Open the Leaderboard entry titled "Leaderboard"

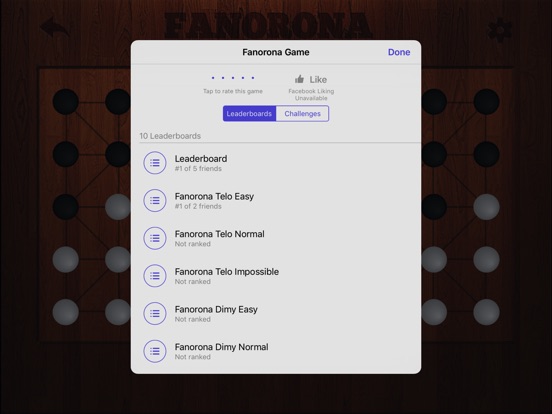pyautogui.click(x=276, y=163)
